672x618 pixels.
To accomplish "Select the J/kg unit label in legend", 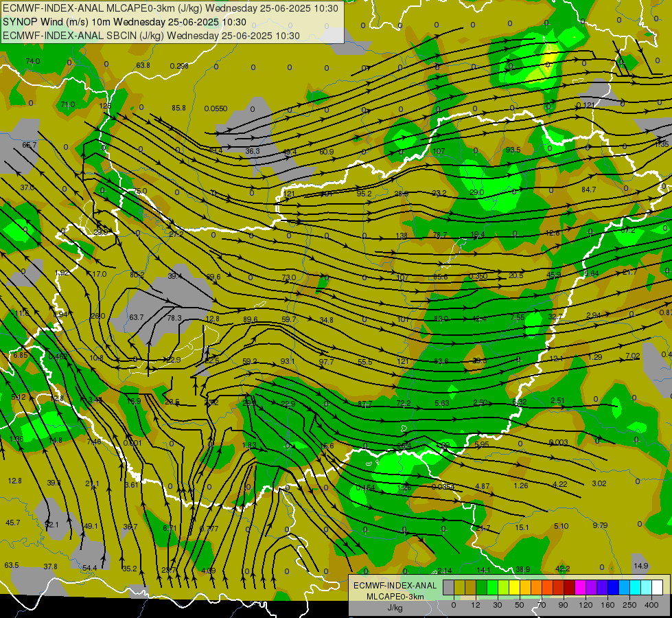I will [395, 608].
